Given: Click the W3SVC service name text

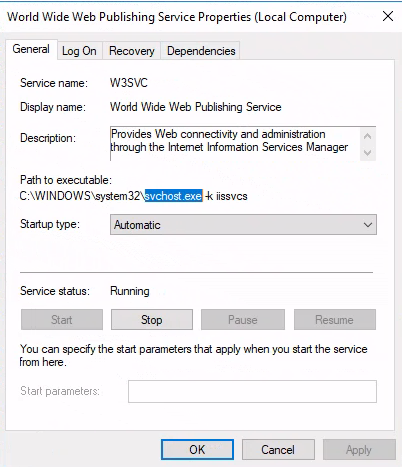Looking at the screenshot, I should pyautogui.click(x=129, y=83).
